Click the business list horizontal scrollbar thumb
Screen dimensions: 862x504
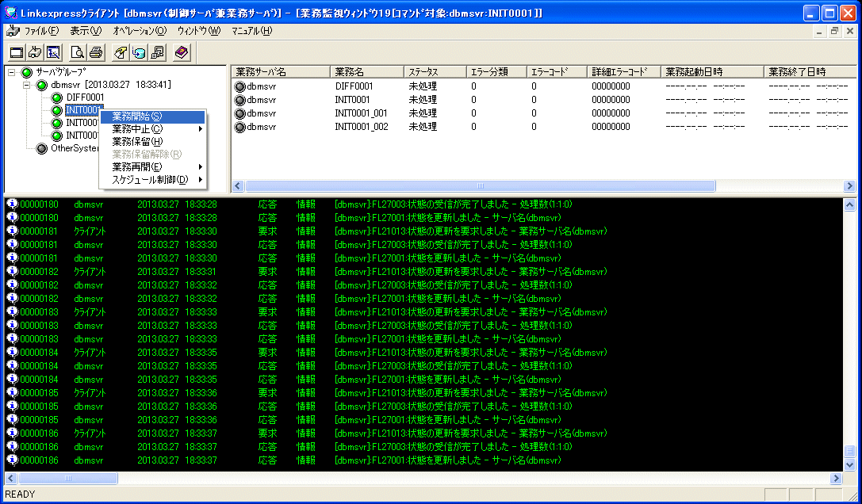pos(480,186)
